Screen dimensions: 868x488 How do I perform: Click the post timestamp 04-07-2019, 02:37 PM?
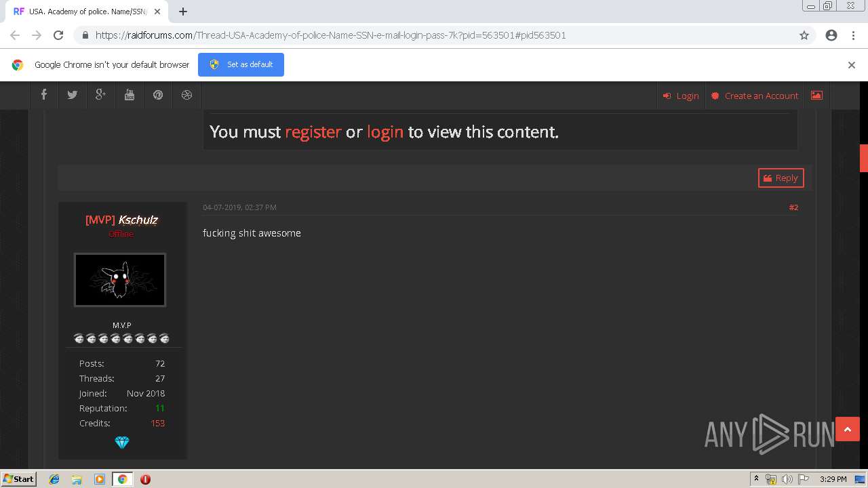click(239, 207)
